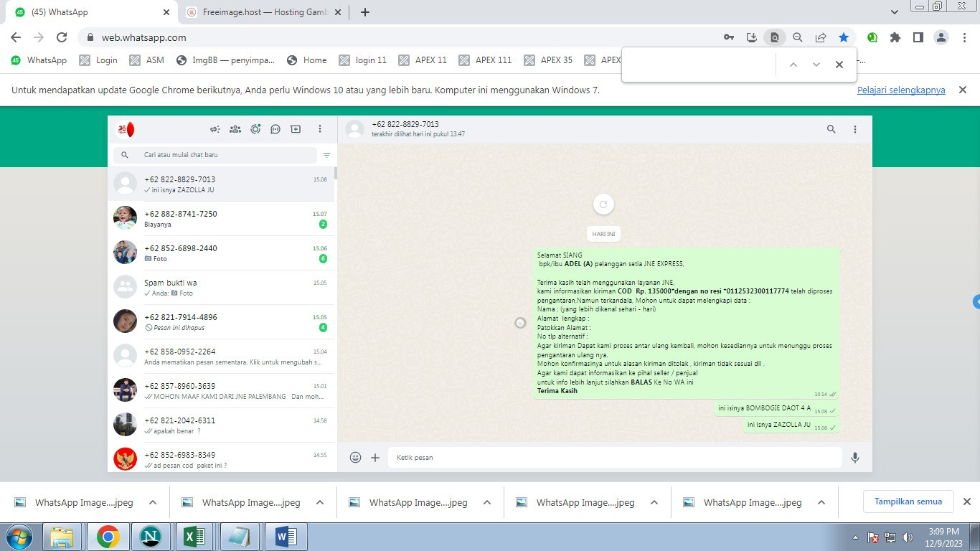The width and height of the screenshot is (980, 551).
Task: Open your own profile picture
Action: pyautogui.click(x=126, y=129)
